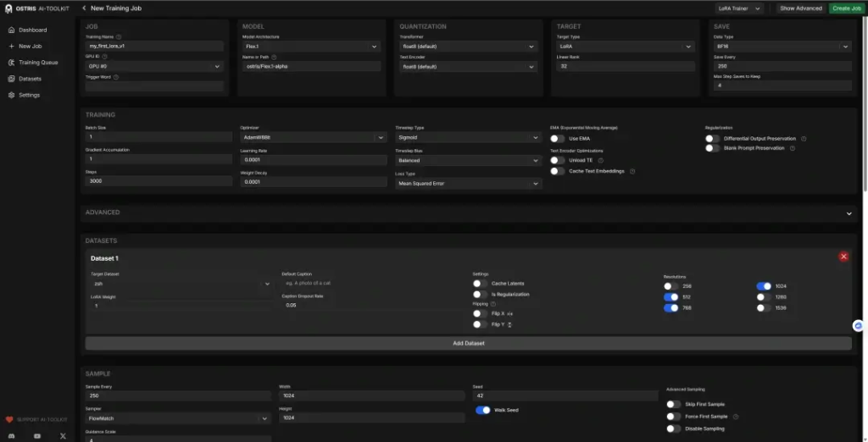Disable the 1024 resolution toggle
This screenshot has width=868, height=442.
pyautogui.click(x=764, y=286)
